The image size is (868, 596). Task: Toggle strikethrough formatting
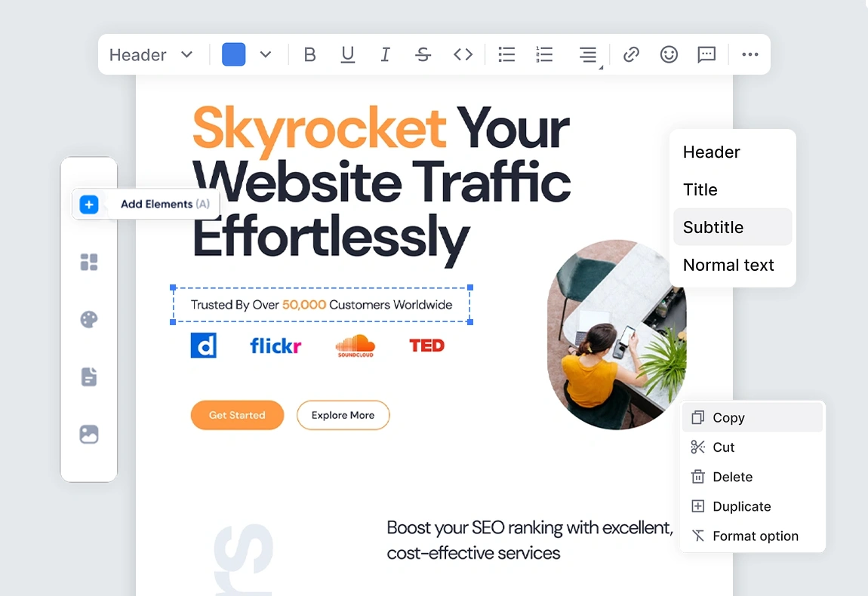[423, 54]
